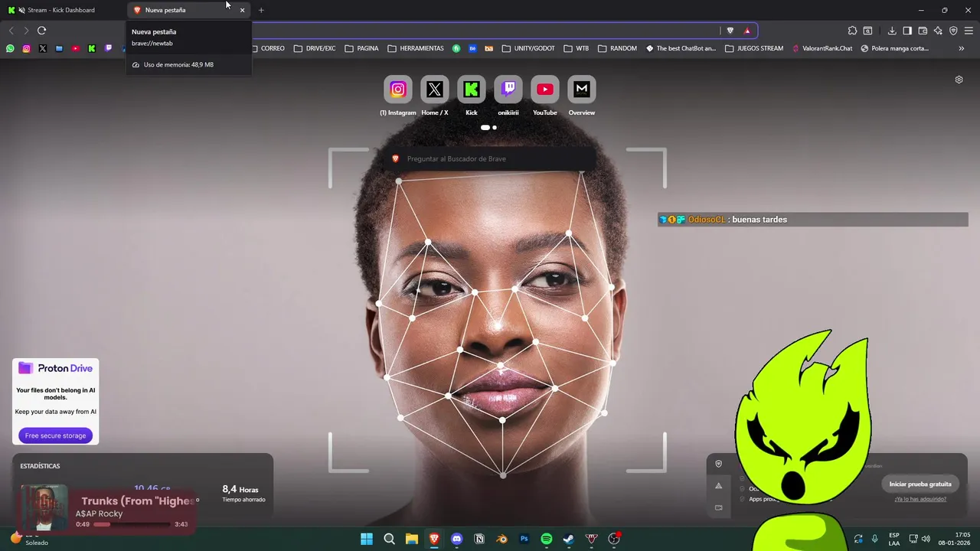
Task: Open Instagram bookmark icon in bookmarks bar
Action: 26,48
